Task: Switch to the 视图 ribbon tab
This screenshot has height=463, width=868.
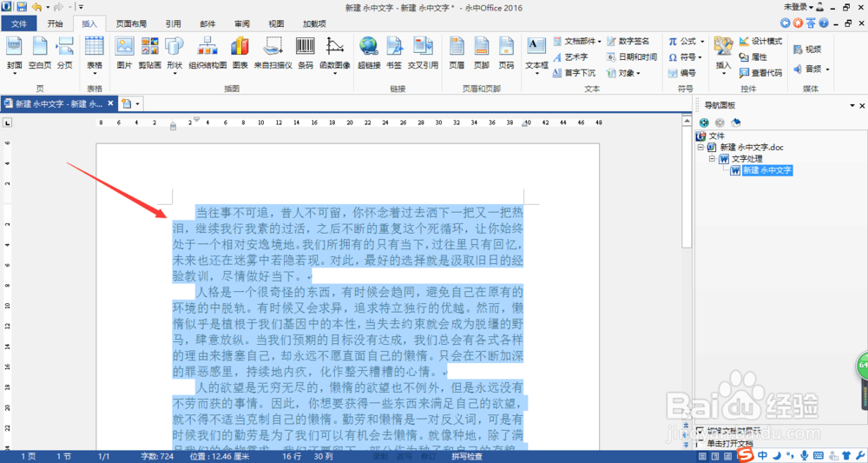Action: (x=276, y=23)
